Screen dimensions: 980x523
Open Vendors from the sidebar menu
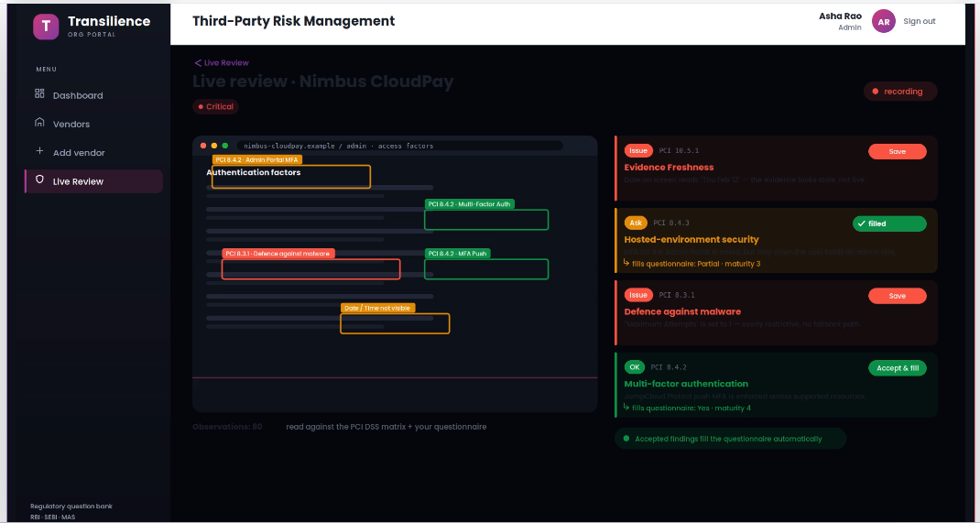[93, 125]
